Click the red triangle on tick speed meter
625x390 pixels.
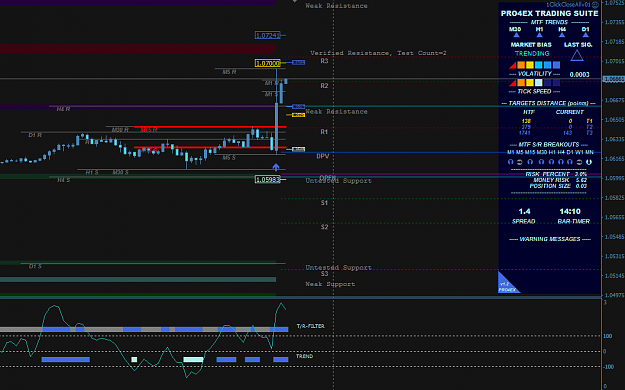click(513, 83)
